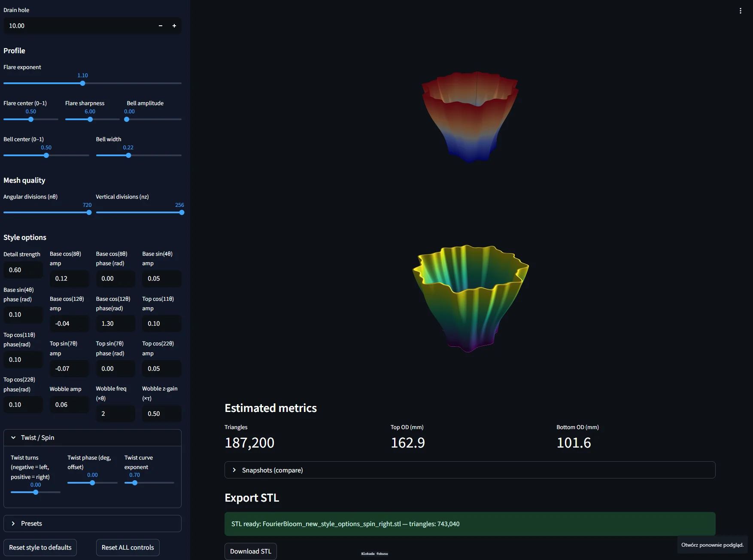Click Top sin(7θ) amp input field
The height and width of the screenshot is (560, 753).
click(x=69, y=369)
